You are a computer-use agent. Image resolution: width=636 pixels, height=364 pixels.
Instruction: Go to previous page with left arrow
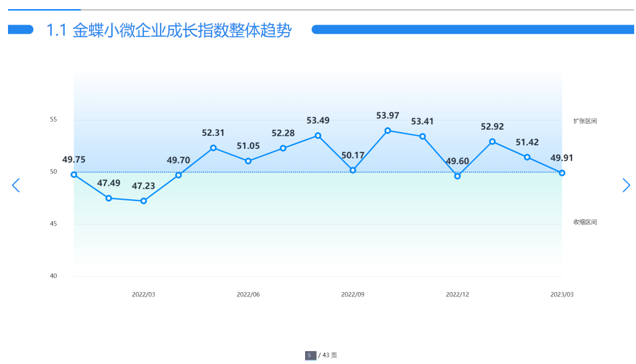tap(16, 185)
